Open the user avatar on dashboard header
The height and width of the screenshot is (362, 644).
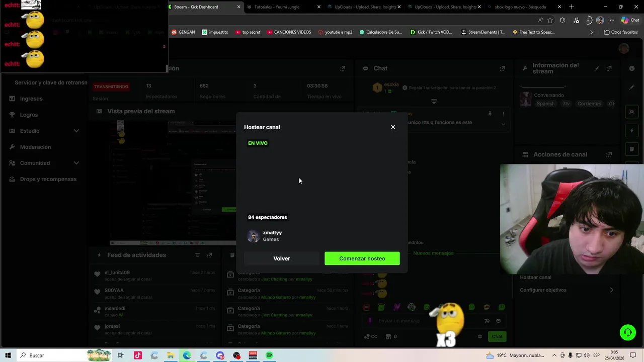pyautogui.click(x=624, y=48)
